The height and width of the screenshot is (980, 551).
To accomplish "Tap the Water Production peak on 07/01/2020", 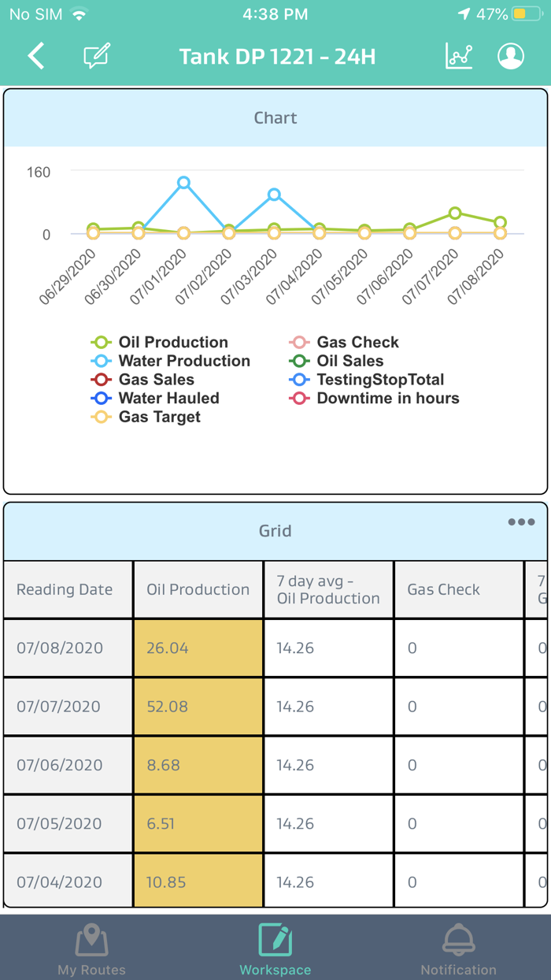I will pos(183,183).
